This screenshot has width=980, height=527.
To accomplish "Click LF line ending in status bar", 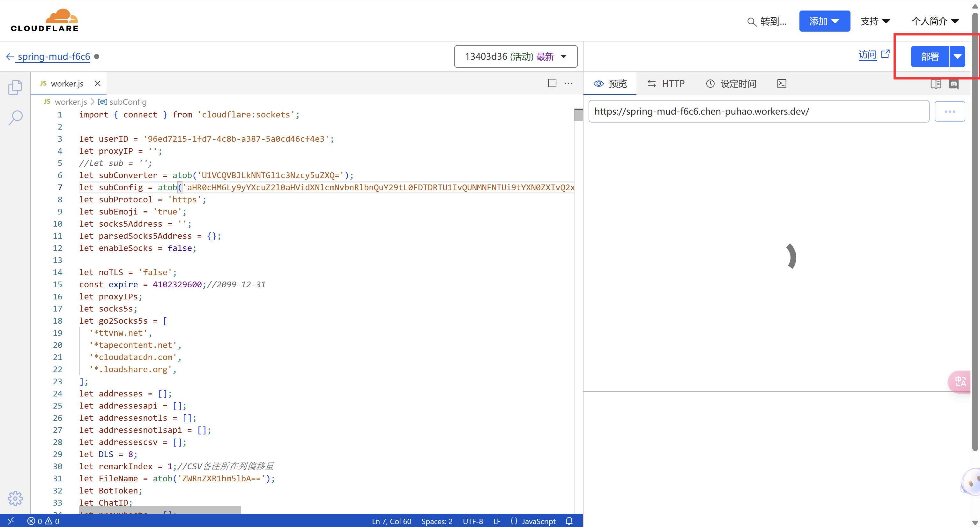I will pos(497,521).
